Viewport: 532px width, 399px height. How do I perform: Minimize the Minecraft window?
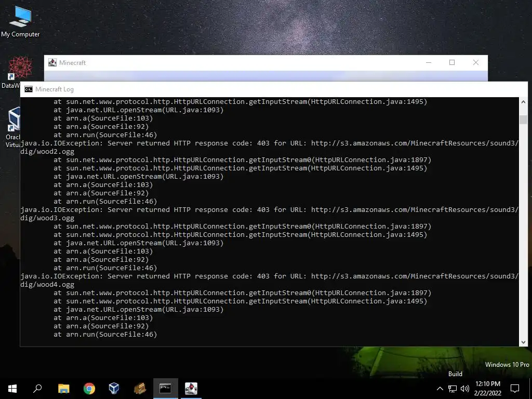[x=429, y=62]
